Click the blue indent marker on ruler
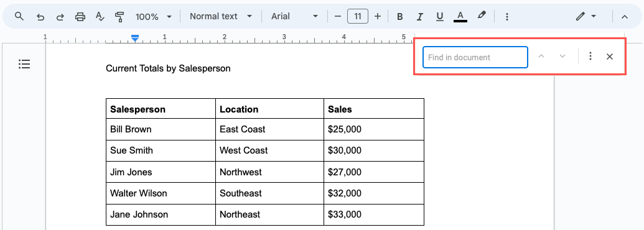Screen dimensions: 644x230 (135, 38)
